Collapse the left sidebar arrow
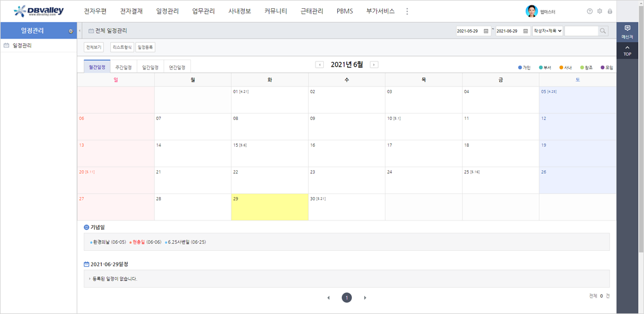The height and width of the screenshot is (314, 644). tap(79, 31)
